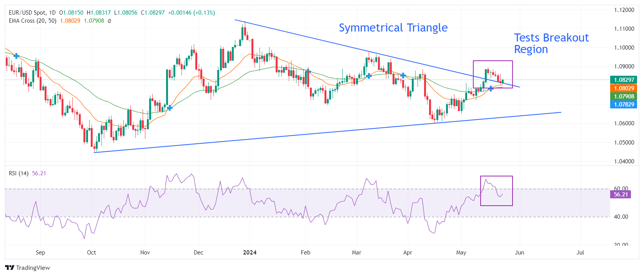The image size is (644, 276).
Task: Click the blue cross marker under the purple breakout box
Action: click(x=491, y=89)
